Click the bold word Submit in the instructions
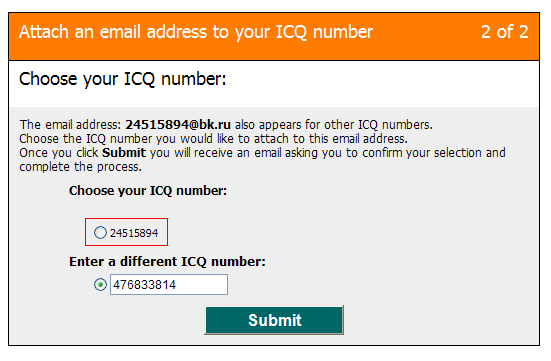The height and width of the screenshot is (361, 551). click(124, 153)
